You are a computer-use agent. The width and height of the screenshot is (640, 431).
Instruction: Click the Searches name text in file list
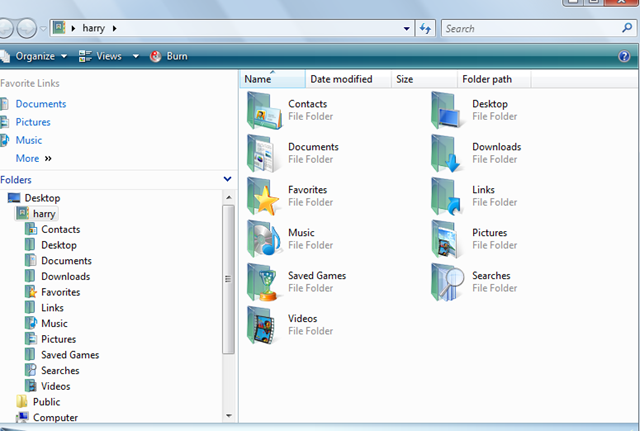pyautogui.click(x=491, y=275)
